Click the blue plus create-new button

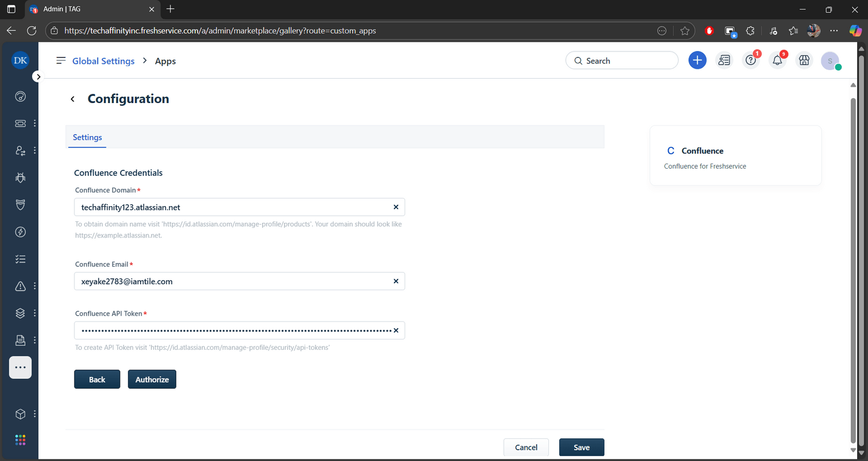[x=697, y=60]
